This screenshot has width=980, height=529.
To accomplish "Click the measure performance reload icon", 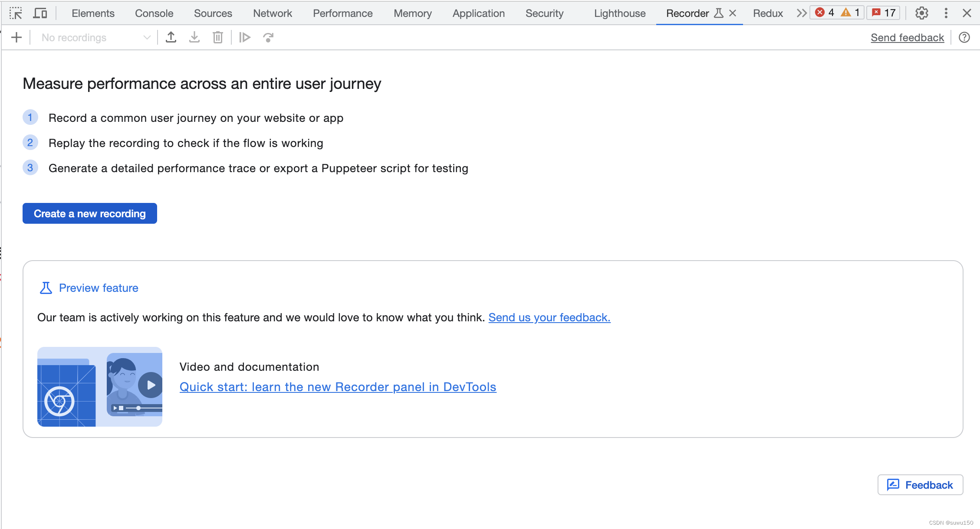I will coord(268,38).
